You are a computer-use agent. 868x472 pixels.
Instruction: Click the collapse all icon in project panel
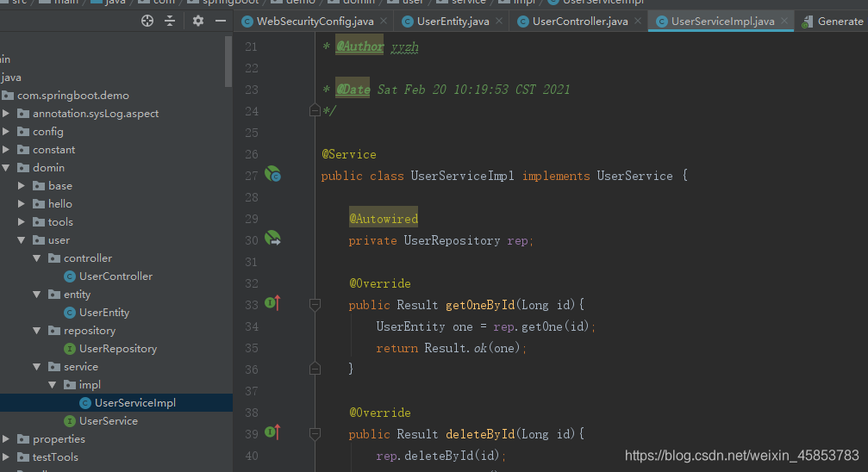pos(170,21)
